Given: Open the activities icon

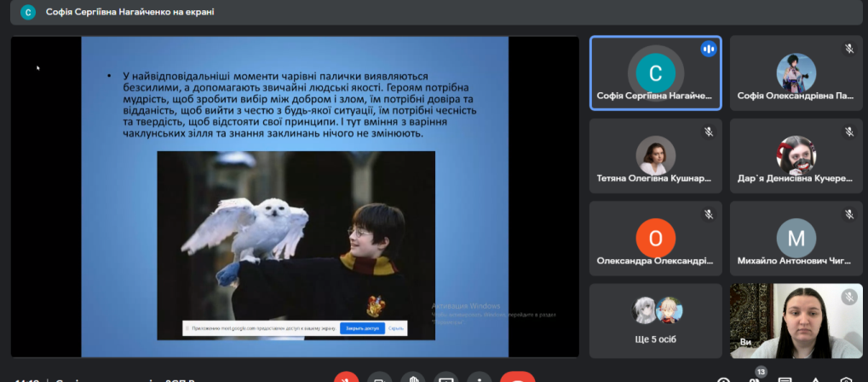Looking at the screenshot, I should (815, 379).
